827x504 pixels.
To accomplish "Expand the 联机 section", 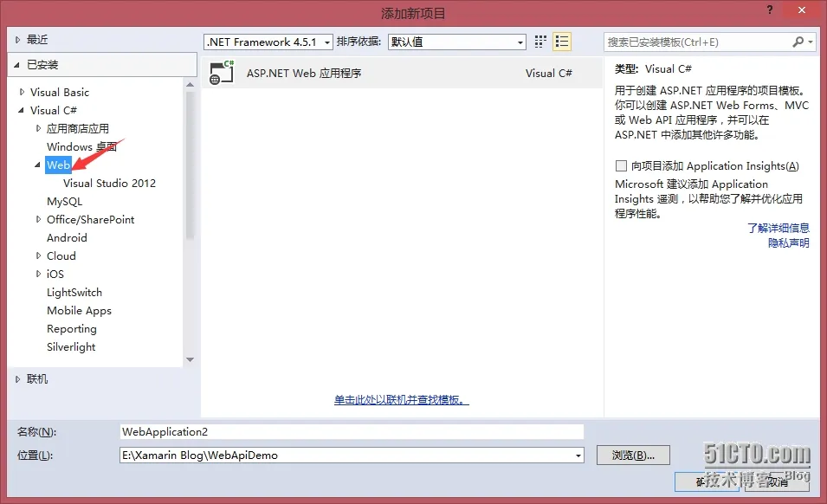I will (x=17, y=379).
